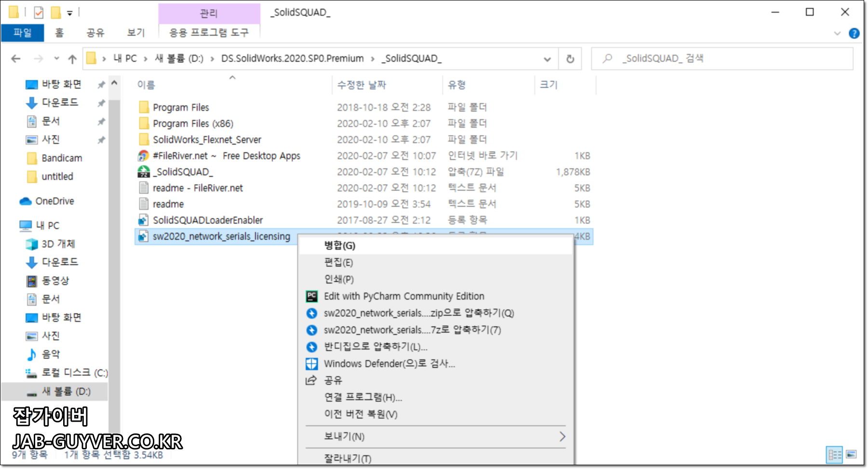The height and width of the screenshot is (469, 868).
Task: Open 바탕 화면 in Quick access
Action: click(x=61, y=84)
